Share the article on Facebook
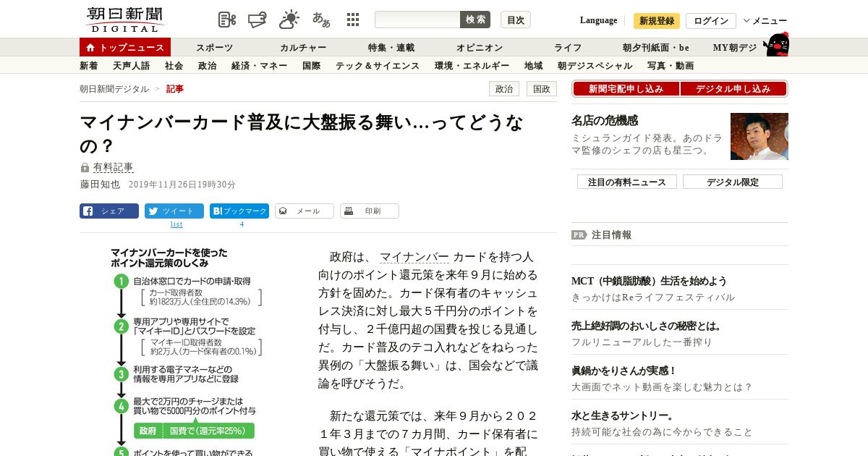Screen dimensions: 868x456 [x=109, y=211]
